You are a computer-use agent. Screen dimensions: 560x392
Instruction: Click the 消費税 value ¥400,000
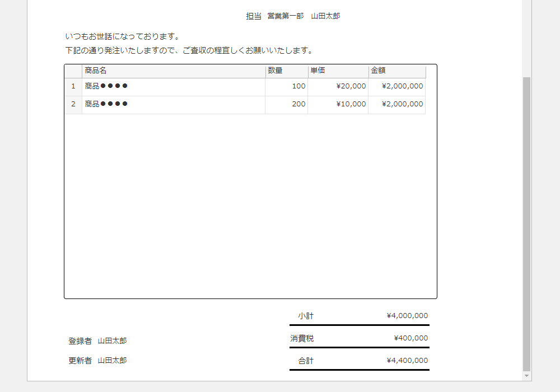click(410, 338)
